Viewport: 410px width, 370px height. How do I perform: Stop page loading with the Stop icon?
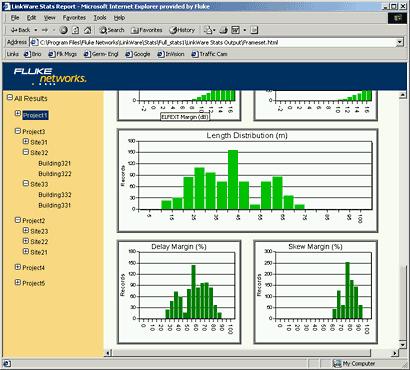[x=64, y=30]
